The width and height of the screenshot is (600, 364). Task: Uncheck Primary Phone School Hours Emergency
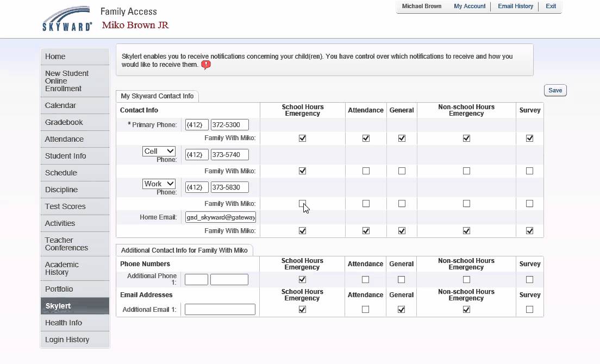click(x=302, y=138)
